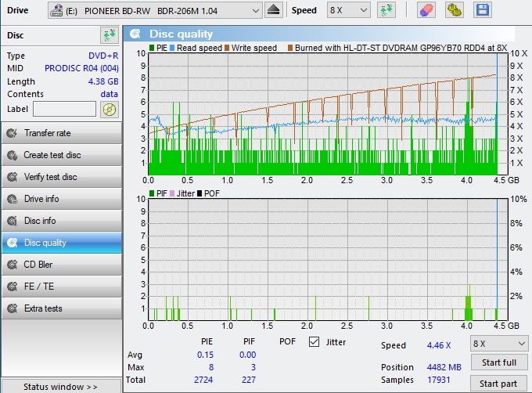Toggle the Jitter checkbox
Viewport: 532px width, 393px height.
coord(315,342)
